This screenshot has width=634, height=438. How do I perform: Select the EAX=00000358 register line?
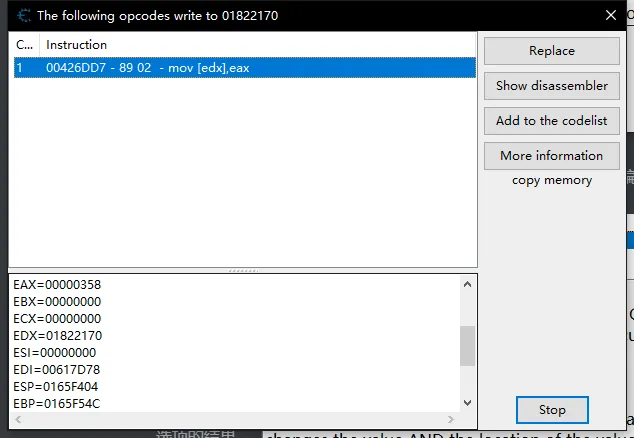57,285
